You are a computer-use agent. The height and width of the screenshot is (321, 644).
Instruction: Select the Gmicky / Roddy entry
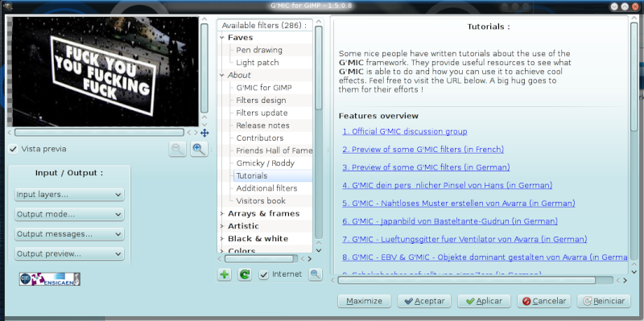click(266, 163)
